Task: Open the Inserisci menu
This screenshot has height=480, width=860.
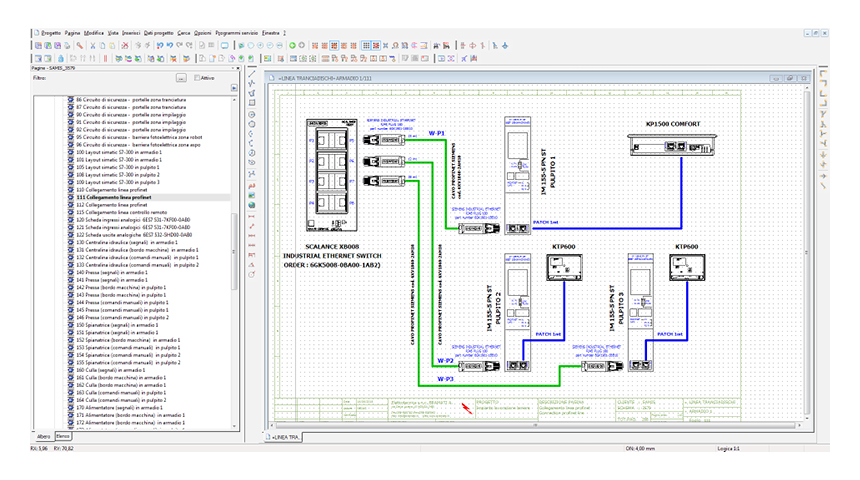Action: [x=131, y=33]
